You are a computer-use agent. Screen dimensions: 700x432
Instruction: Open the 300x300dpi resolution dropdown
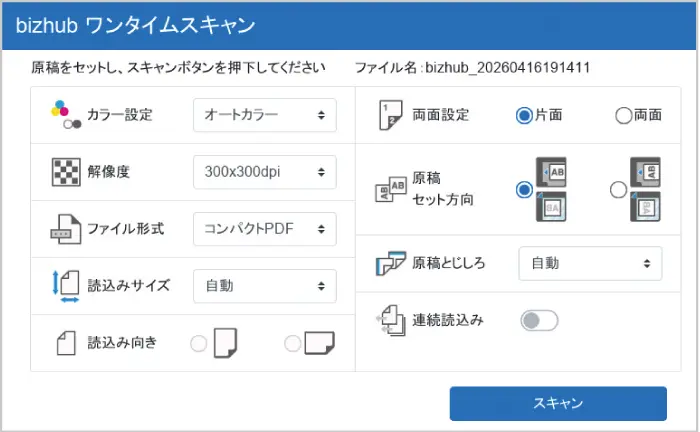click(265, 172)
